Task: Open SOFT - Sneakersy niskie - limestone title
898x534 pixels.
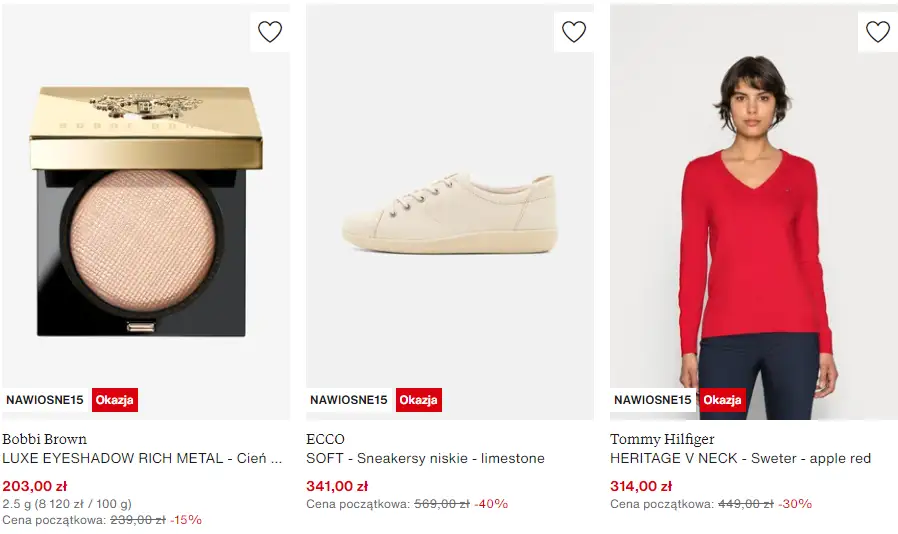Action: pyautogui.click(x=425, y=458)
